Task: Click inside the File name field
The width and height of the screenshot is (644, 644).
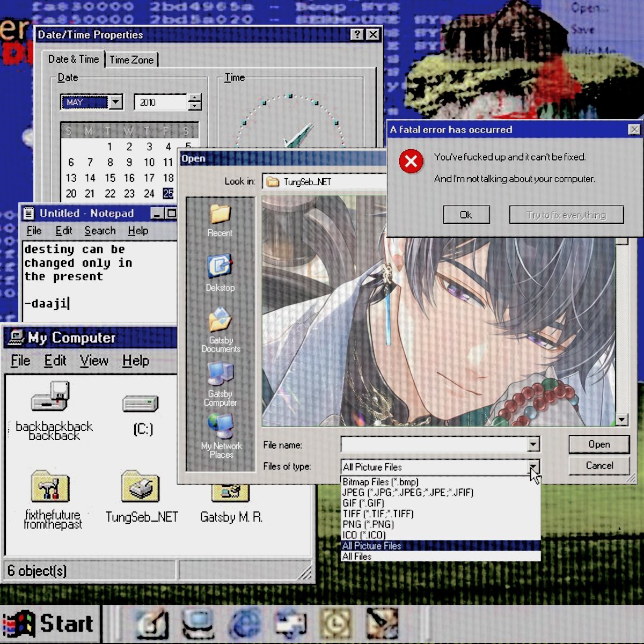Action: coord(434,444)
